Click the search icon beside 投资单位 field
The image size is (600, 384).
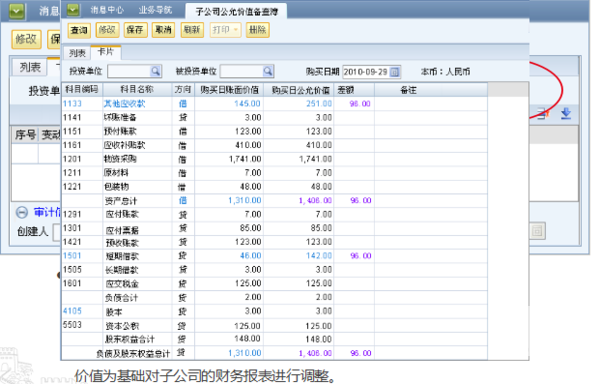coord(155,71)
